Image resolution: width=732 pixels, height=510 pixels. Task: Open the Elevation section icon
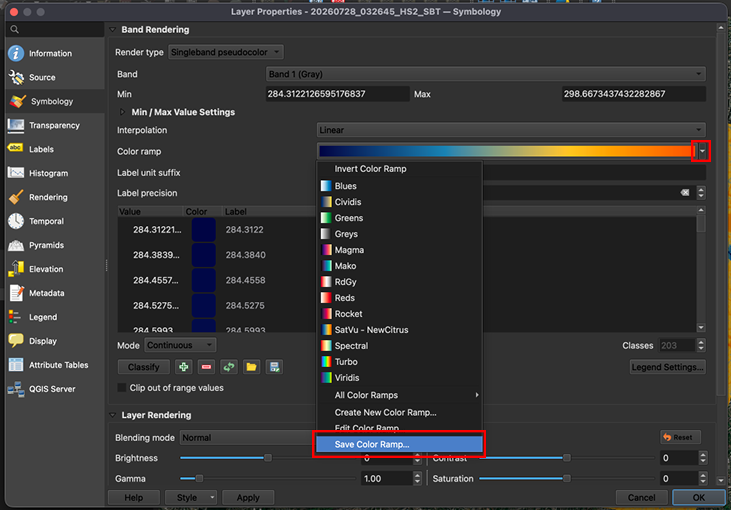pyautogui.click(x=16, y=269)
